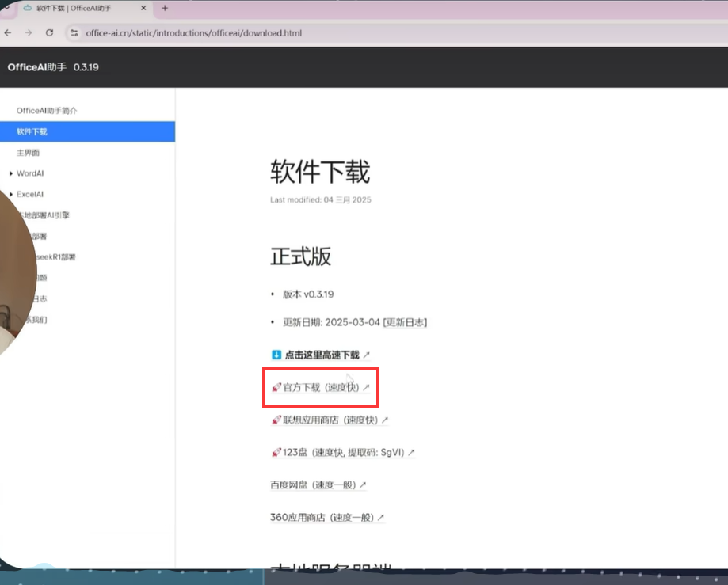The height and width of the screenshot is (585, 728).
Task: Expand the WordAI sidebar section
Action: coord(30,173)
